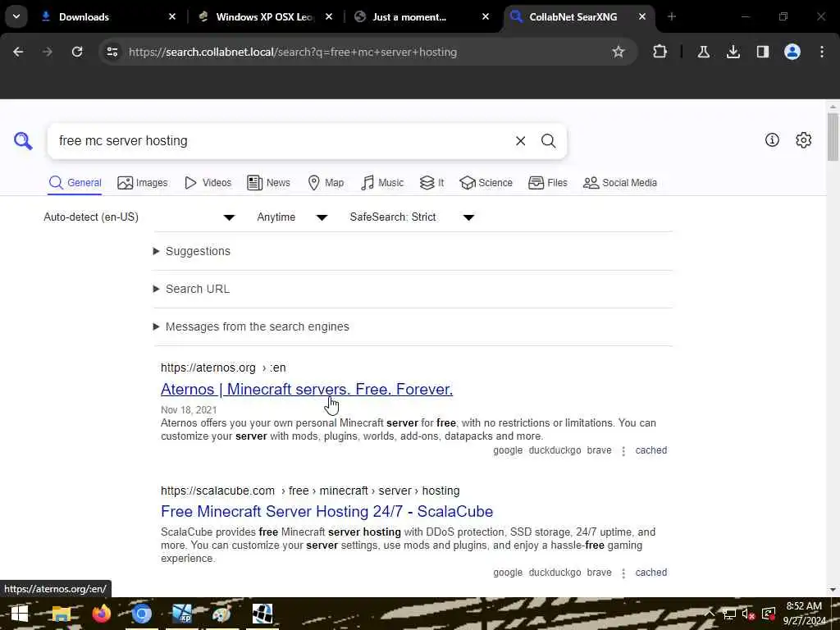
Task: Select the Map search category
Action: (x=326, y=183)
